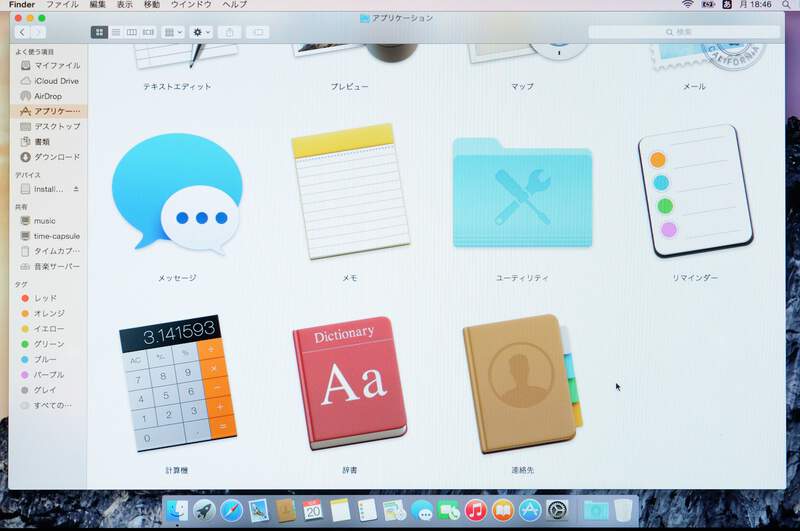This screenshot has width=800, height=531.
Task: Select the レッド (Red) tag
Action: click(49, 298)
